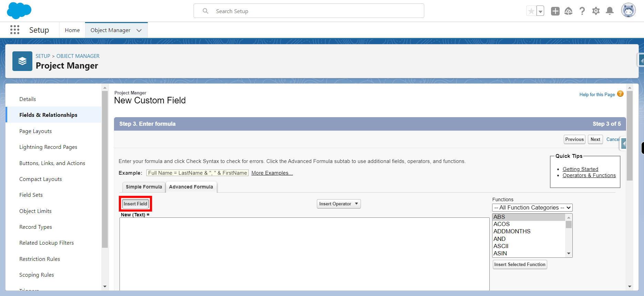Open the notifications bell icon
Screen dimensions: 644x296
coord(610,11)
